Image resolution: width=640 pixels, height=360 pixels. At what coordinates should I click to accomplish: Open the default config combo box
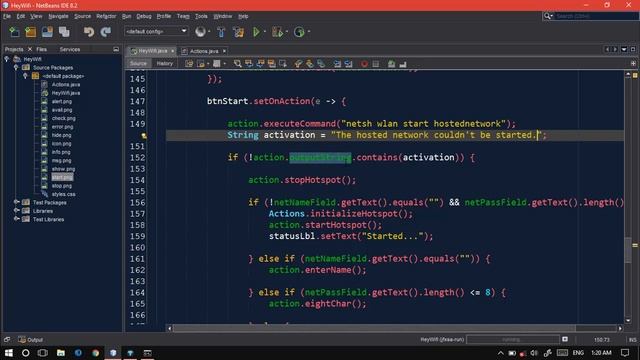156,31
